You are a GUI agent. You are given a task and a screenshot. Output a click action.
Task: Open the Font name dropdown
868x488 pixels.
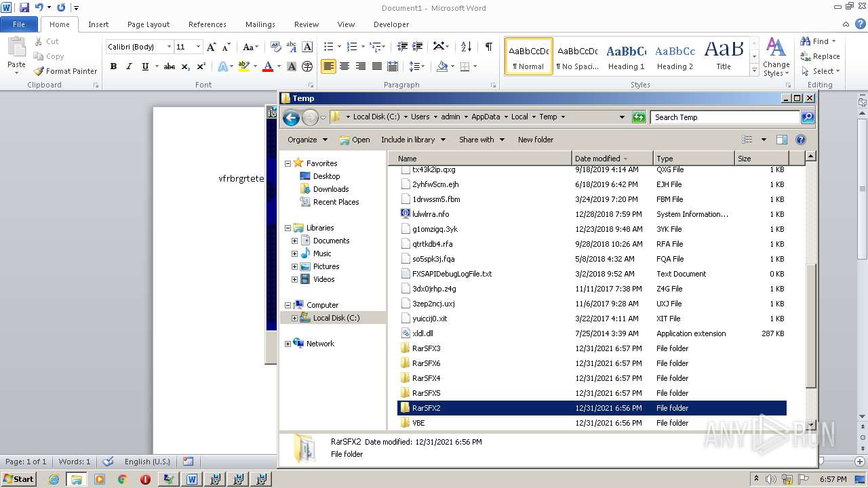pyautogui.click(x=169, y=47)
